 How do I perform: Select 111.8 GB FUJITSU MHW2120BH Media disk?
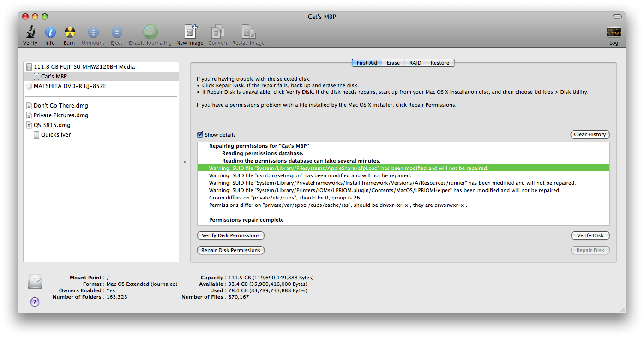[101, 67]
